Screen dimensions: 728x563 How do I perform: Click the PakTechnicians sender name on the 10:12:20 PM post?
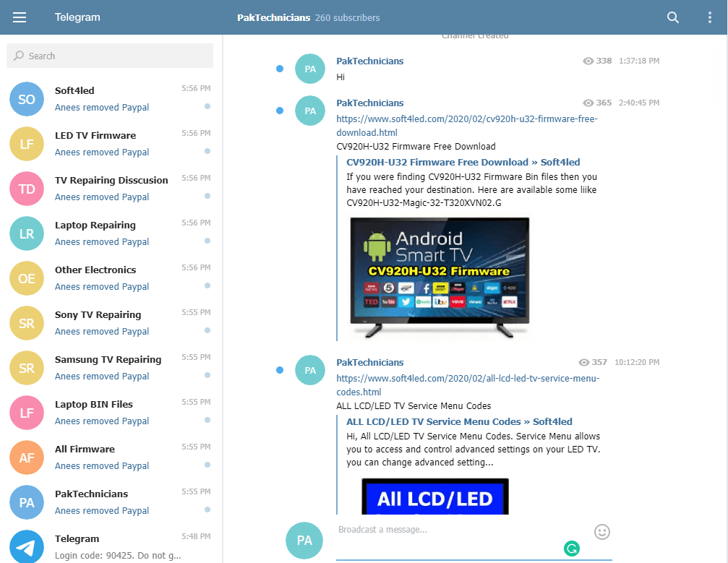coord(370,362)
